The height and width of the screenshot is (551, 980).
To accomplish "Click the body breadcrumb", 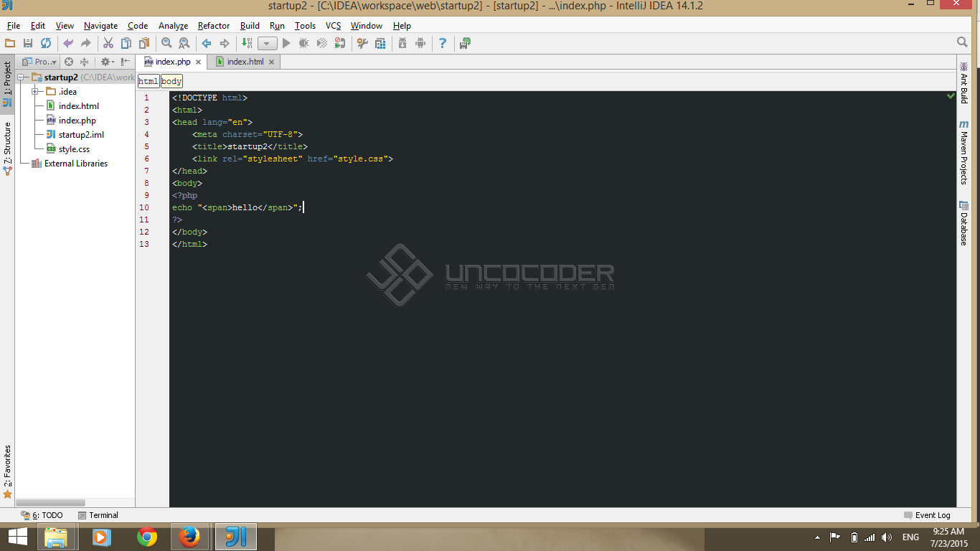I will [171, 81].
